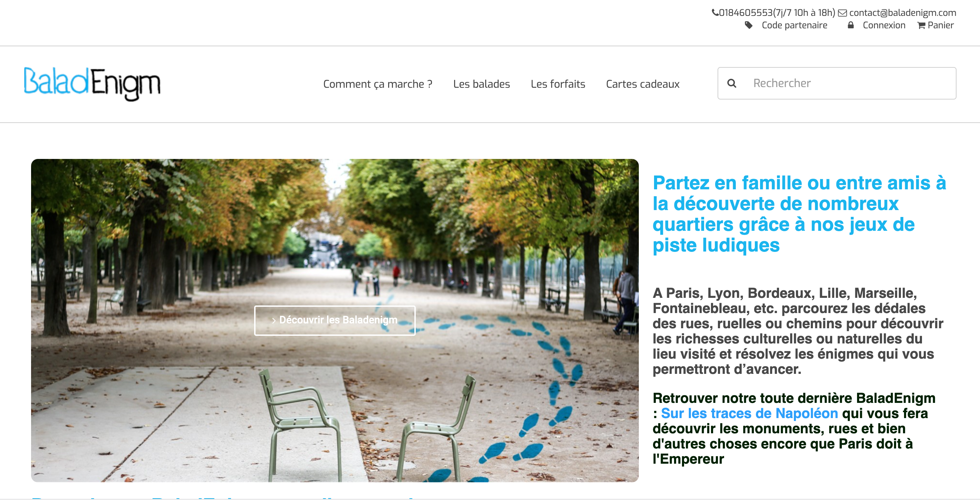
Task: Click the shopping cart icon
Action: tap(921, 26)
